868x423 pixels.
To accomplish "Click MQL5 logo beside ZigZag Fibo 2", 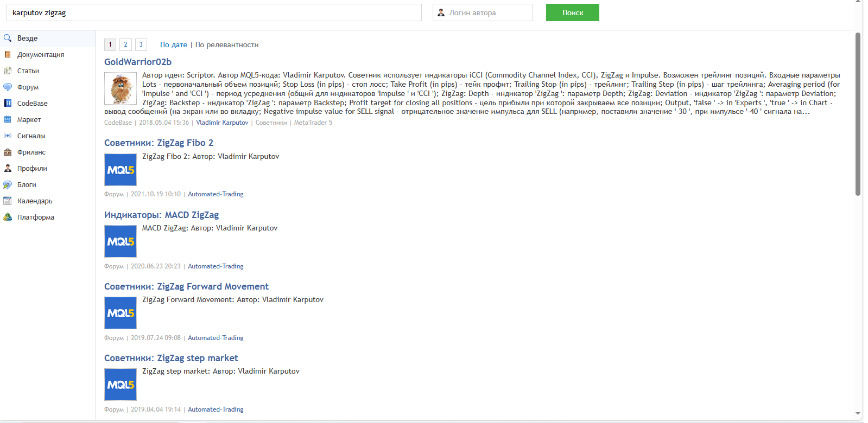I will click(121, 170).
